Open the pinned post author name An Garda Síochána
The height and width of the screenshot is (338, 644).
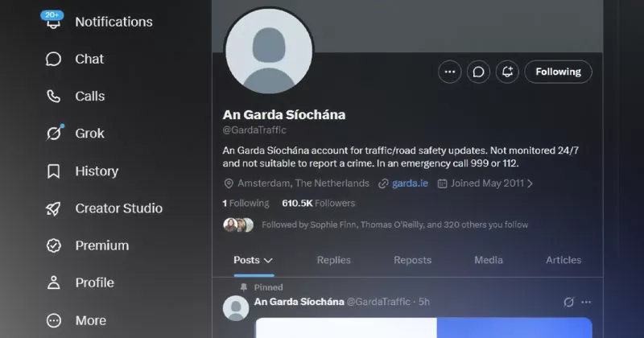point(299,302)
